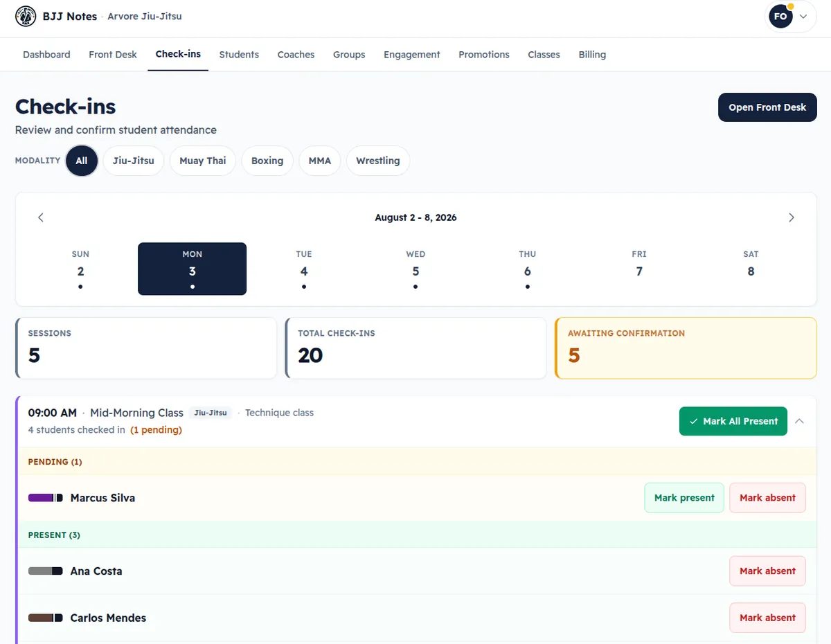Select Monday 3 in the calendar
Viewport: 831px width, 644px height.
click(x=192, y=269)
